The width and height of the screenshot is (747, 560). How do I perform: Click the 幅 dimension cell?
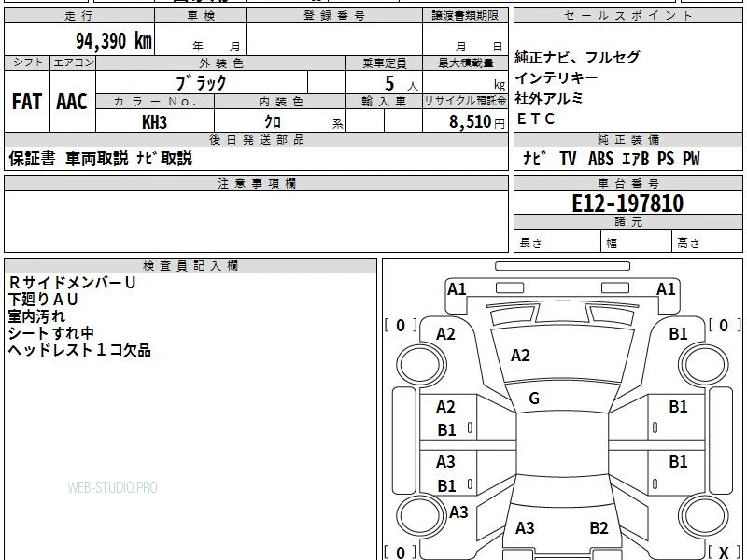[x=637, y=242]
